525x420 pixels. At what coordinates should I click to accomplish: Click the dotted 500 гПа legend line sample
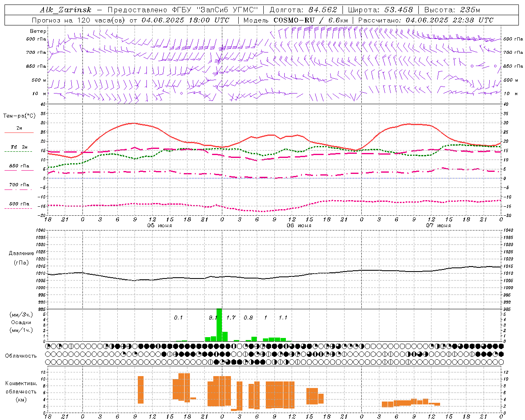[19, 209]
